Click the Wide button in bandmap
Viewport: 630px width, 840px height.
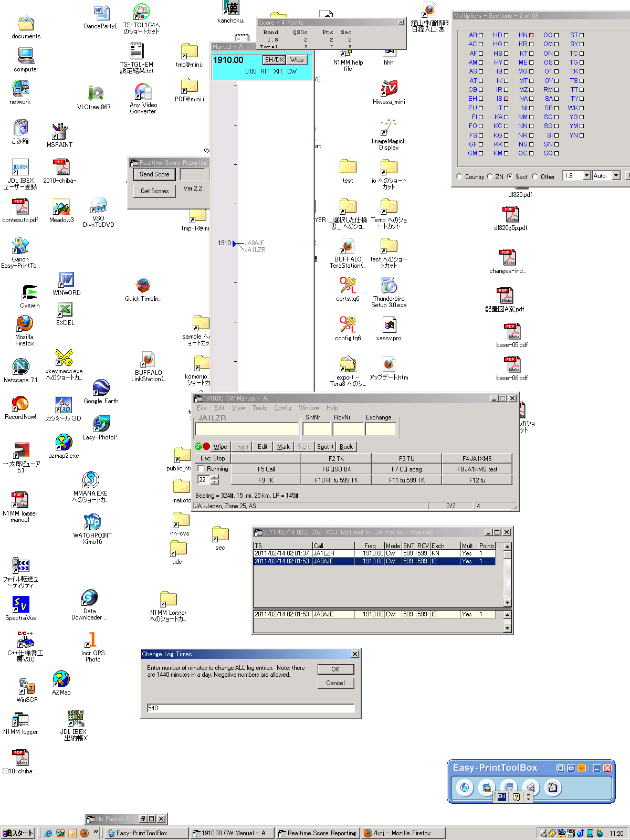pos(297,60)
